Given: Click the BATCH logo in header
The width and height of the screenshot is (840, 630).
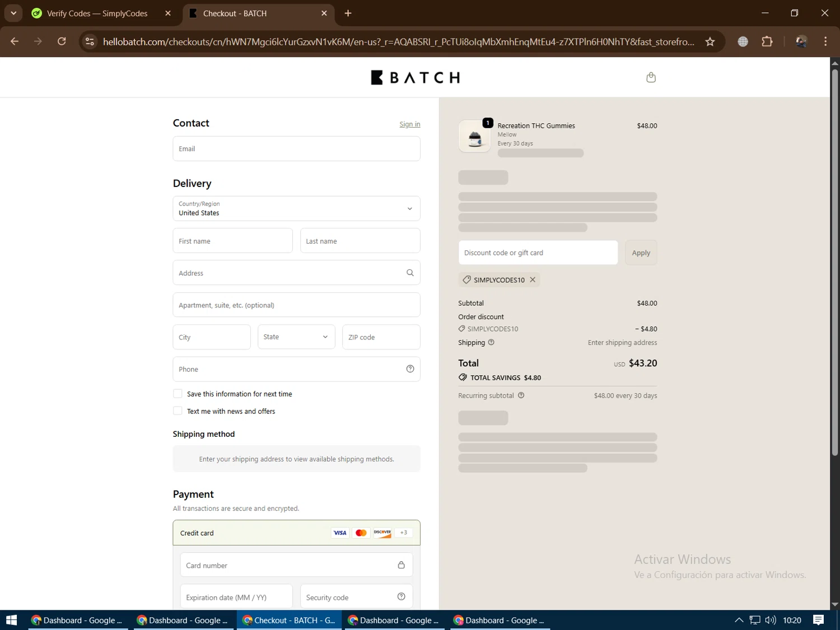Looking at the screenshot, I should (415, 77).
